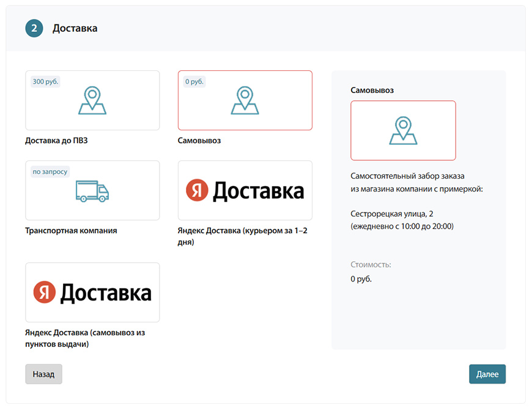This screenshot has width=532, height=410.
Task: Select the Доставка до ПВЗ map pin card
Action: tap(92, 100)
